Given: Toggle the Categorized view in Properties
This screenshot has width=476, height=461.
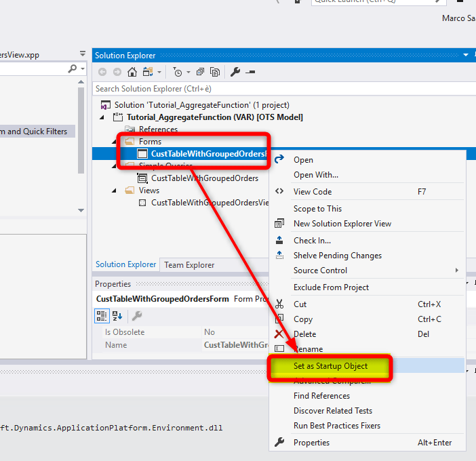Looking at the screenshot, I should 102,315.
